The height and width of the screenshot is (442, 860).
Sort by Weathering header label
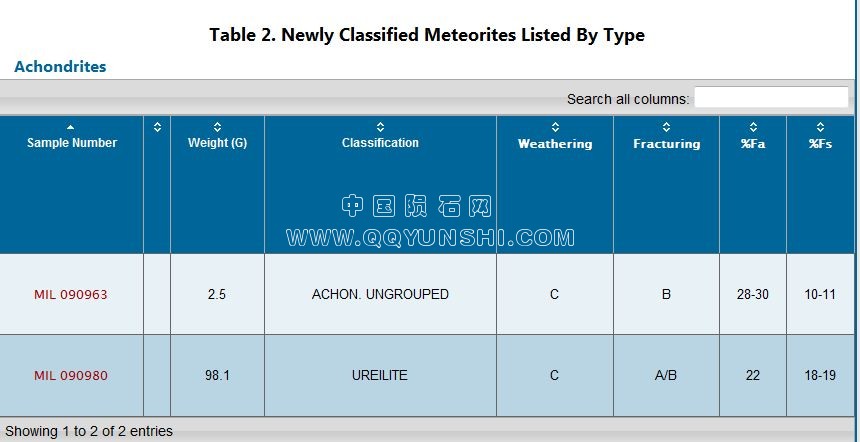tap(555, 144)
